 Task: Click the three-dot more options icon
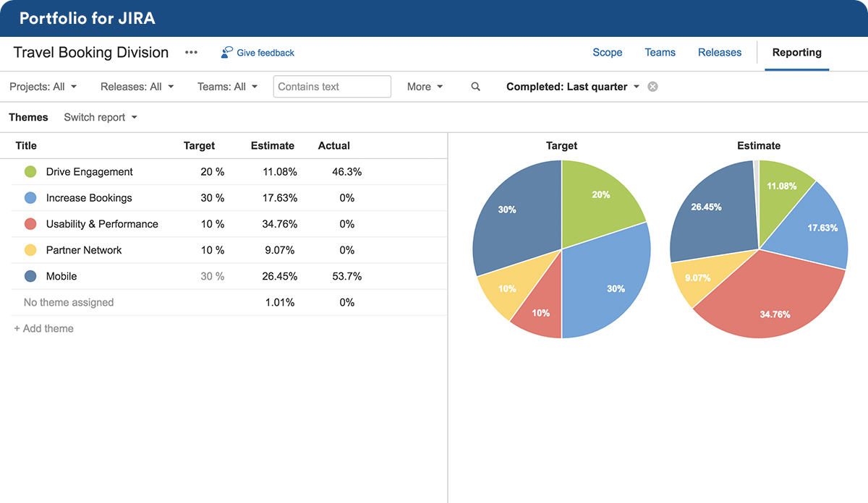[x=191, y=53]
